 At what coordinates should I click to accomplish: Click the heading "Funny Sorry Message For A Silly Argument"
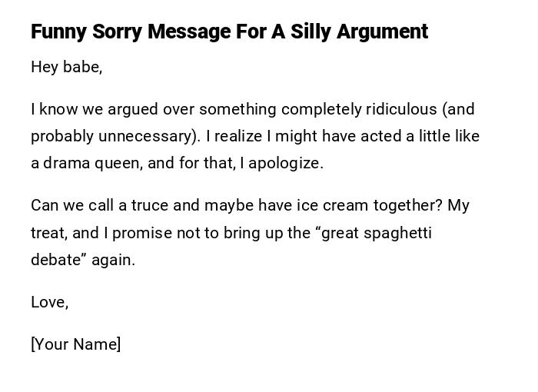click(229, 32)
